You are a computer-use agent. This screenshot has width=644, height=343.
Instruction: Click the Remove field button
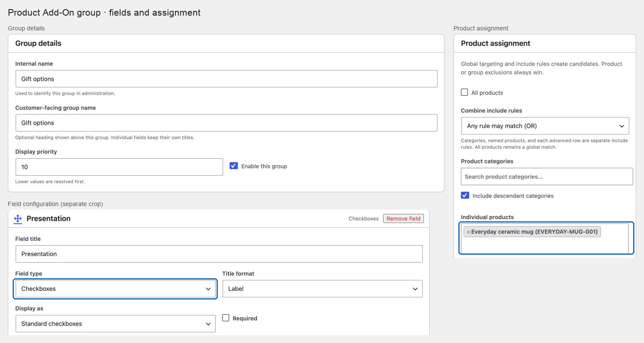(404, 219)
